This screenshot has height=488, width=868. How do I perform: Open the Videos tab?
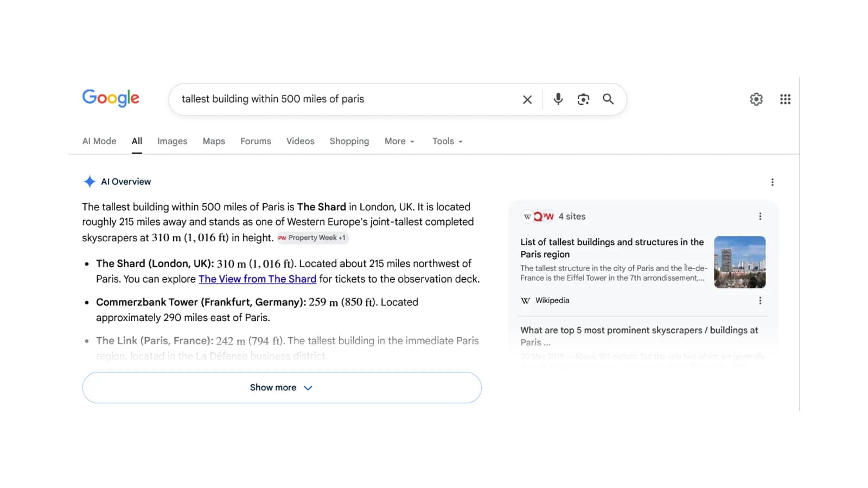301,141
